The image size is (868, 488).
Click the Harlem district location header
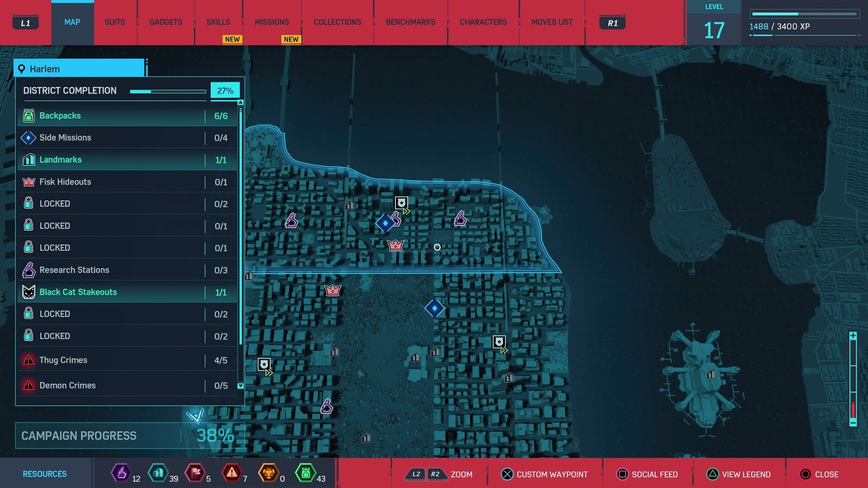(x=80, y=68)
